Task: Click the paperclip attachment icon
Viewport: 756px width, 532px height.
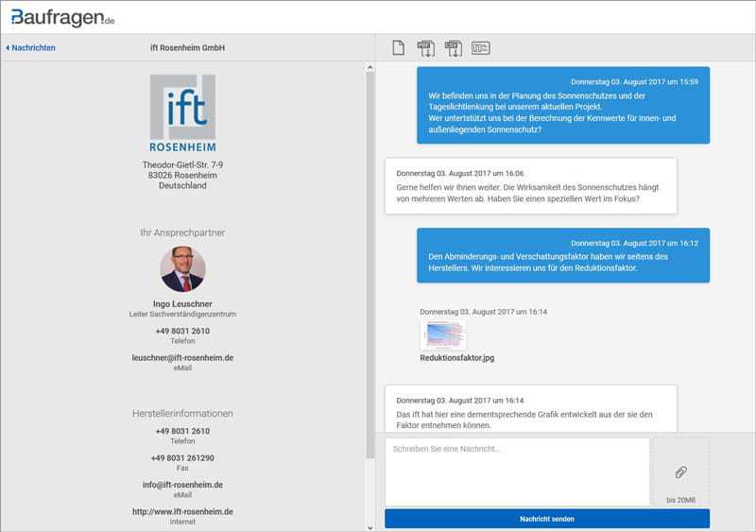Action: point(679,472)
